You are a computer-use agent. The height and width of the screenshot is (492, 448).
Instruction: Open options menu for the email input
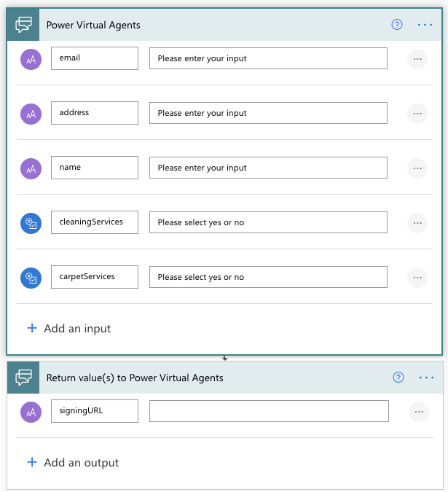pos(417,59)
